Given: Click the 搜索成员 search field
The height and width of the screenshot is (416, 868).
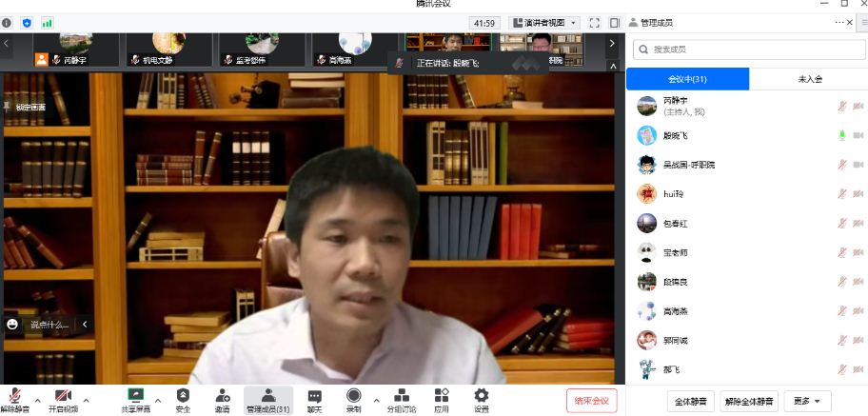Looking at the screenshot, I should [x=747, y=49].
